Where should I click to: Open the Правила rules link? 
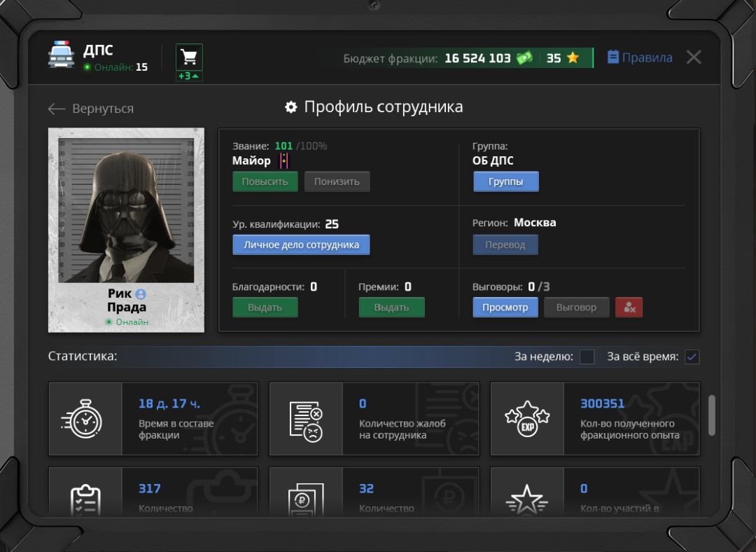(x=647, y=57)
